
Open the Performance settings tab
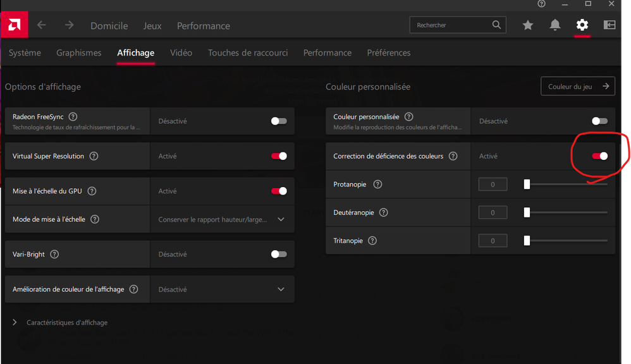(x=327, y=52)
